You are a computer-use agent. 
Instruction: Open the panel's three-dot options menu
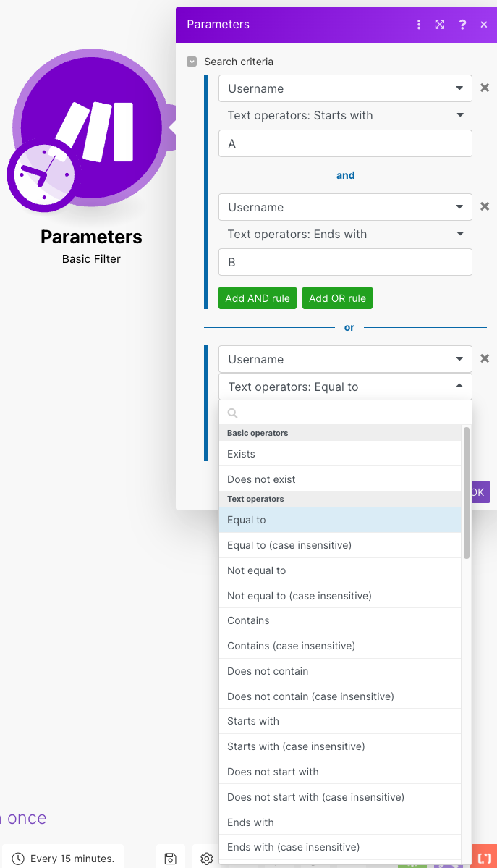tap(419, 25)
